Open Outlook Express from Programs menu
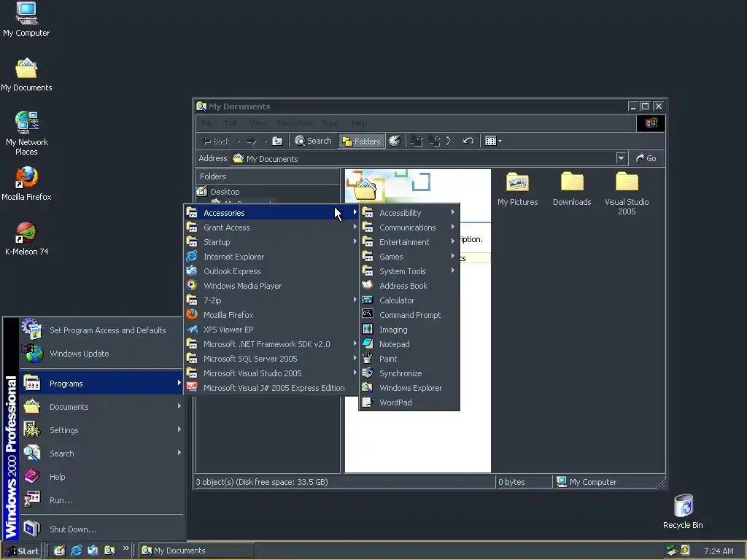This screenshot has width=747, height=560. point(271,271)
